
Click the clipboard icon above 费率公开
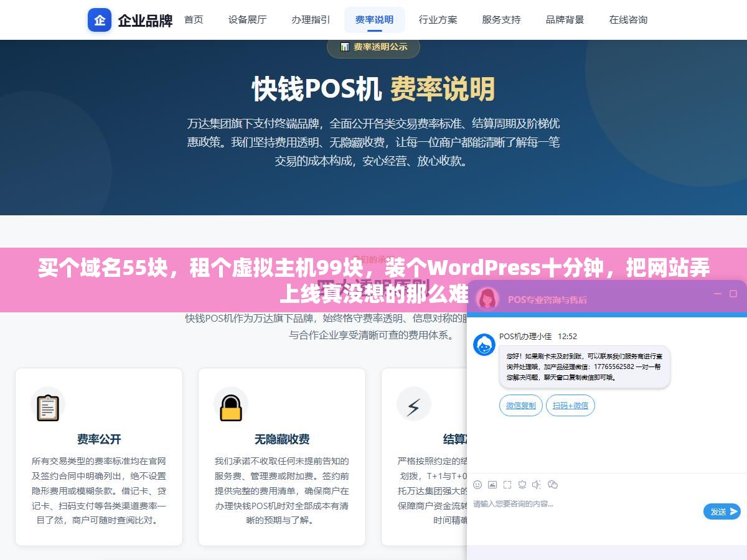48,408
